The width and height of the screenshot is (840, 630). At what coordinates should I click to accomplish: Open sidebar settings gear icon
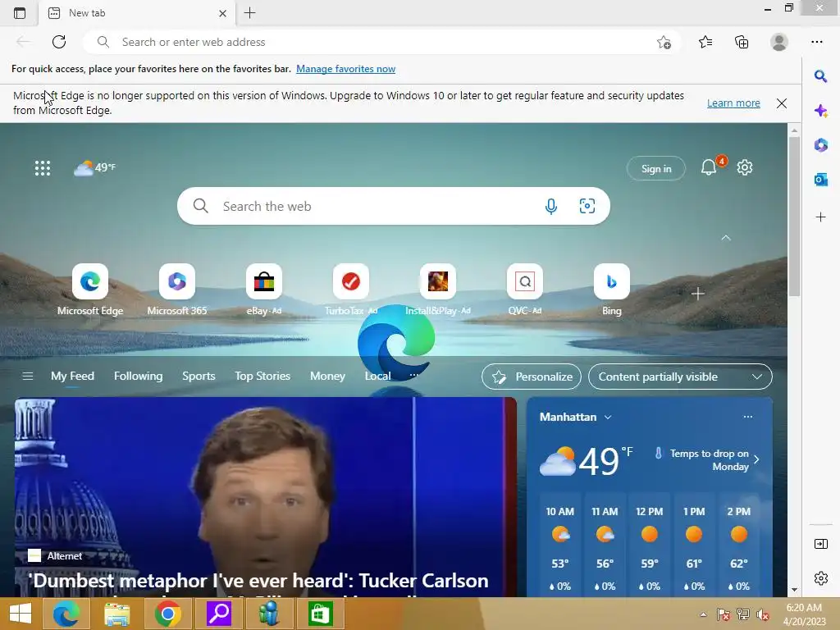820,578
